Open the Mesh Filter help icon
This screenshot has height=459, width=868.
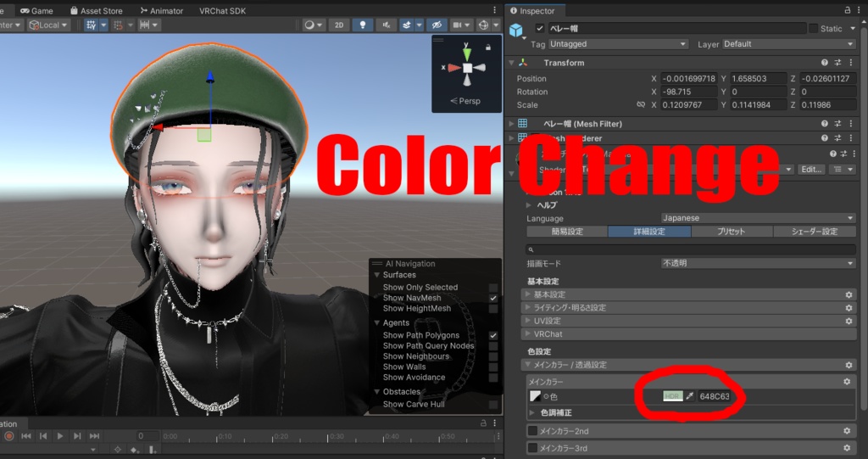coord(824,124)
